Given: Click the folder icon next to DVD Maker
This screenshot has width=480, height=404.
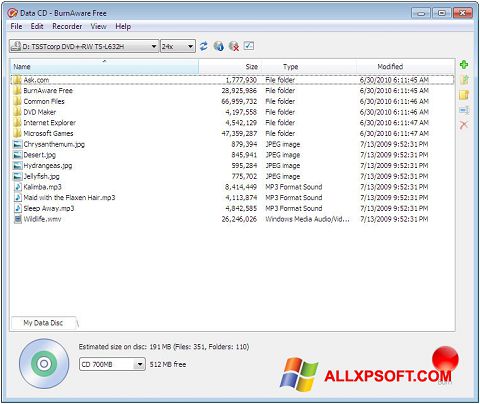Looking at the screenshot, I should point(17,112).
